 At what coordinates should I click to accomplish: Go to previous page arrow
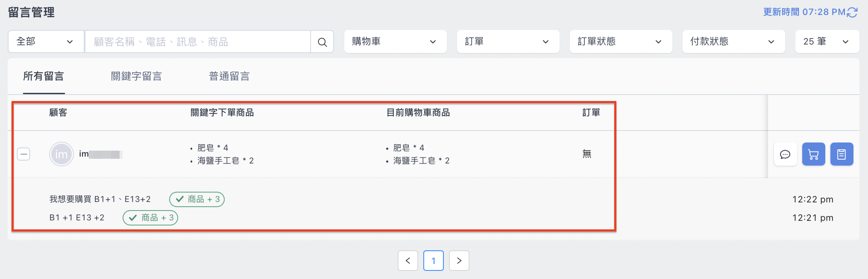[x=408, y=261]
